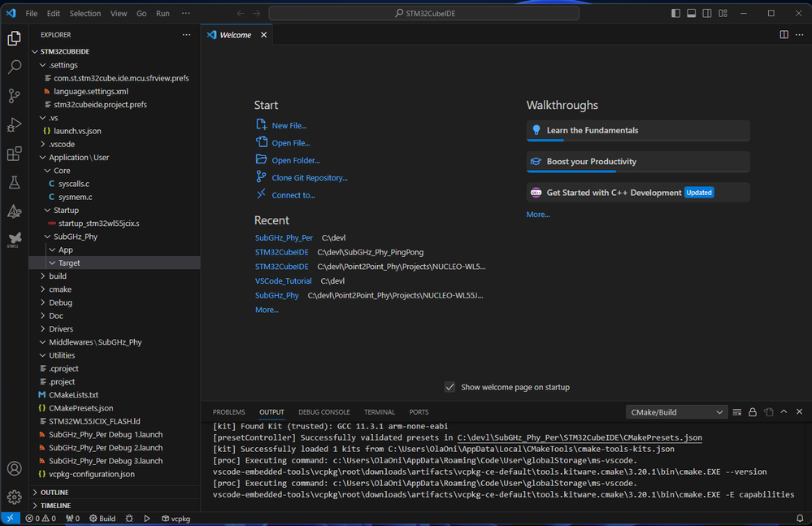
Task: Click the STM32CubeIDE command center search box
Action: point(423,14)
